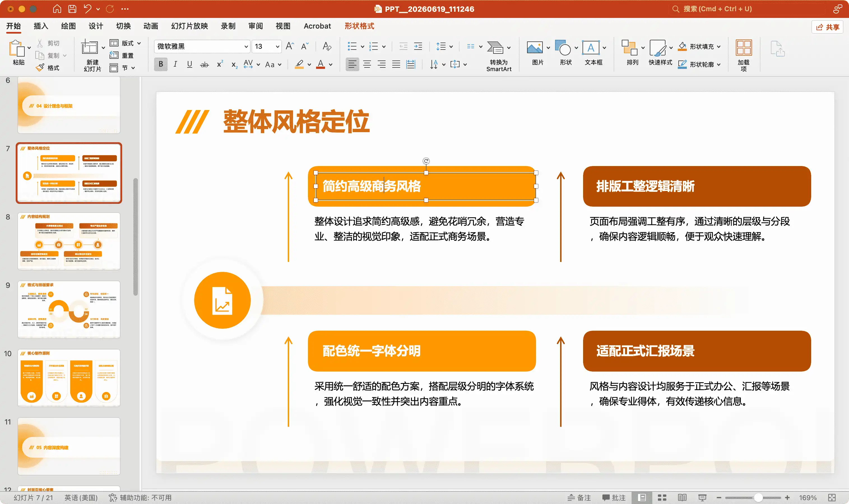The height and width of the screenshot is (504, 849).
Task: Justify the text alignment
Action: click(396, 64)
